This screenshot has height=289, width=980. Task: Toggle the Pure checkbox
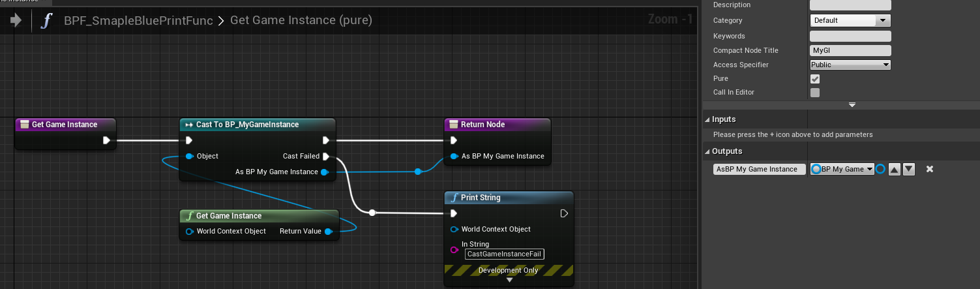pyautogui.click(x=814, y=78)
